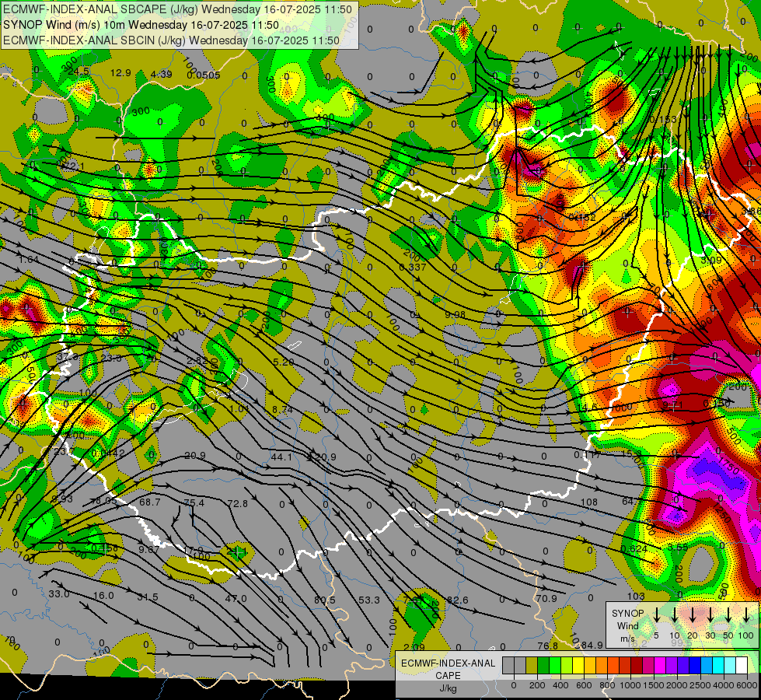Click the 100 m/s wind arrow in the legend
This screenshot has width=761, height=700.
pyautogui.click(x=746, y=614)
